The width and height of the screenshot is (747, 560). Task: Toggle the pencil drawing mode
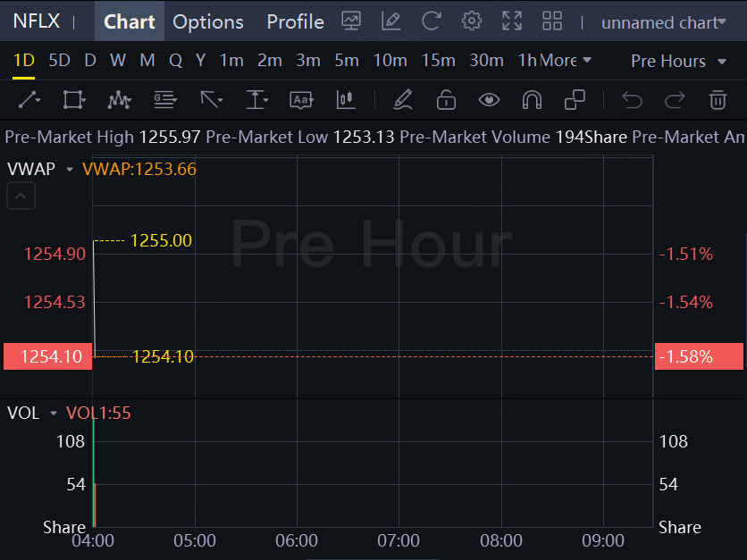click(402, 100)
